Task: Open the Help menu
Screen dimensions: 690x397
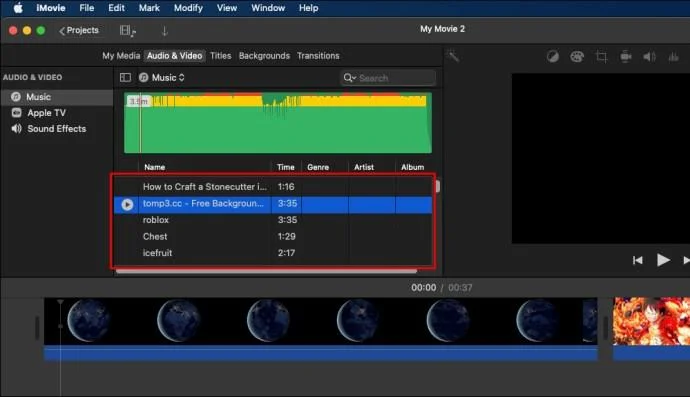Action: [x=308, y=8]
